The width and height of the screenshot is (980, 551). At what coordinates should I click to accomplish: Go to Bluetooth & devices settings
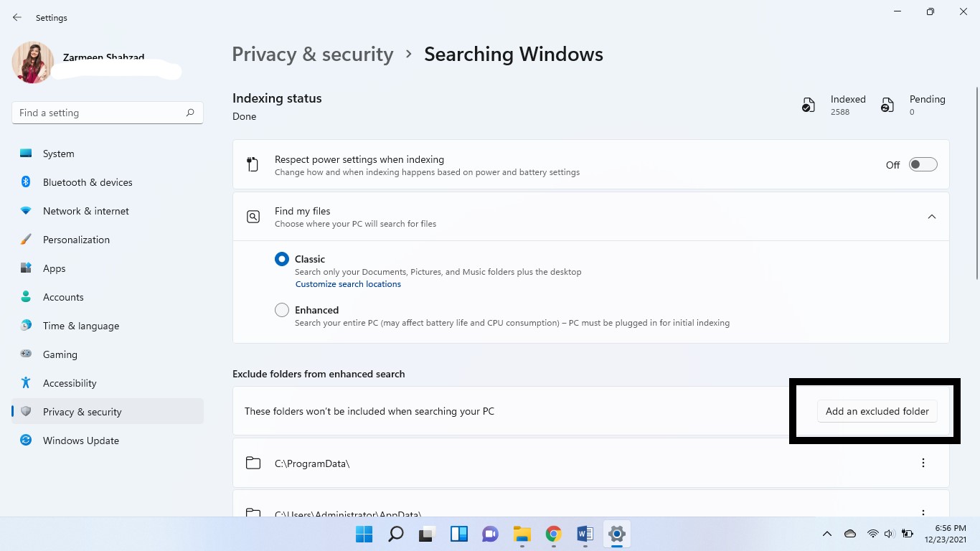108,182
